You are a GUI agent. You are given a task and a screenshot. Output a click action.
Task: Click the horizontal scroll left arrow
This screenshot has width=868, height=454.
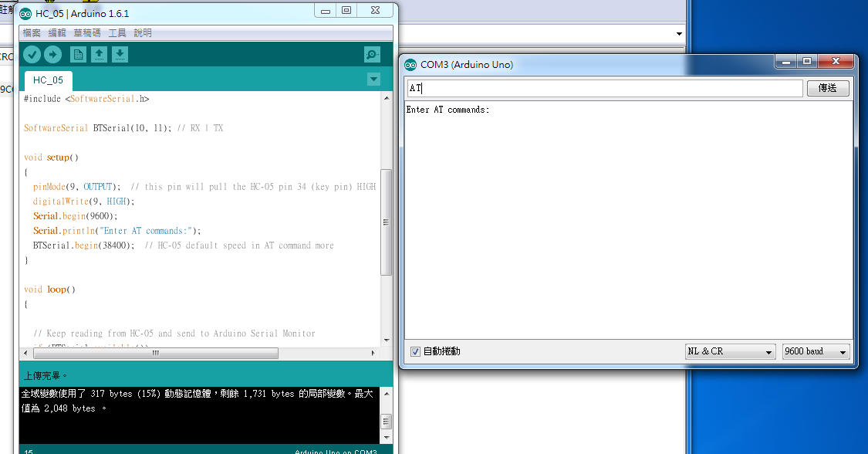25,353
